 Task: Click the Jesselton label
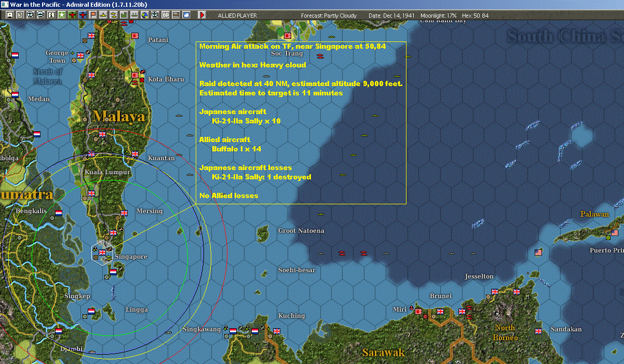click(x=479, y=276)
